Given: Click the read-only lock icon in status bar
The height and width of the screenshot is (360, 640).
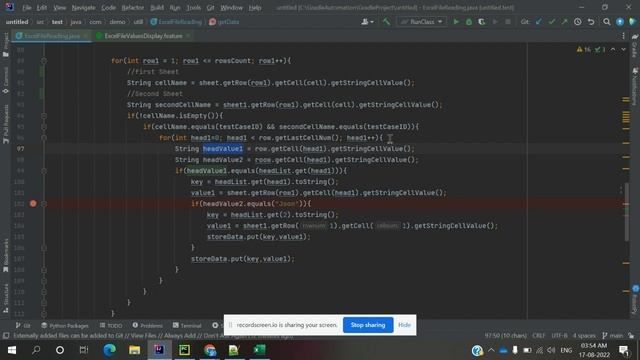Looking at the screenshot, I should coord(631,336).
